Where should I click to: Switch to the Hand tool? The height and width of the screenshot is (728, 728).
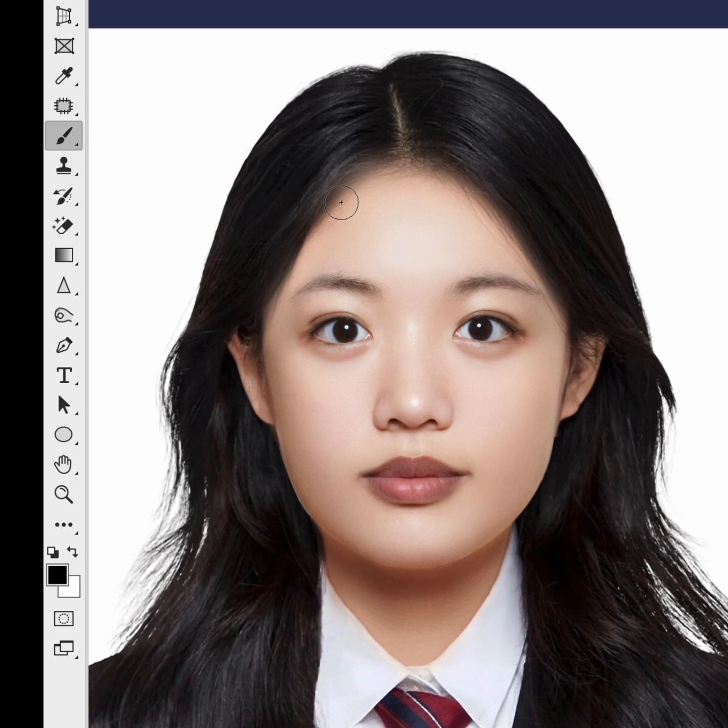click(64, 464)
